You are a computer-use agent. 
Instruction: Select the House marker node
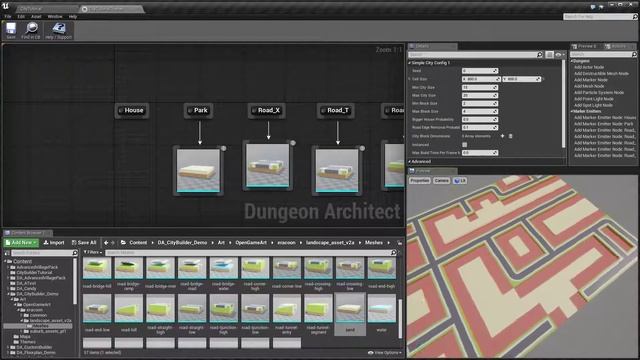[x=131, y=110]
